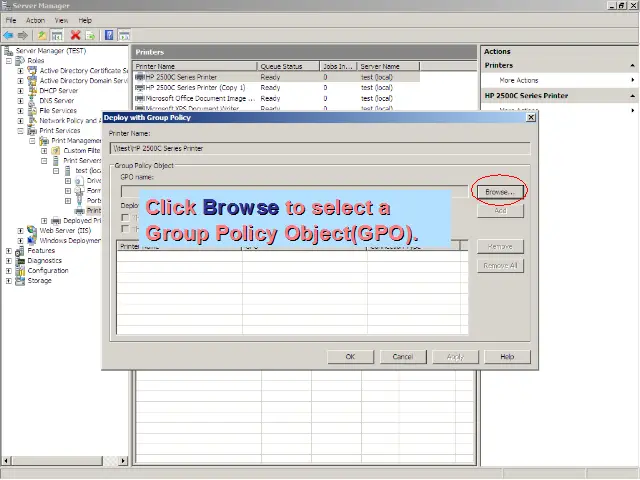The width and height of the screenshot is (640, 480).
Task: Expand the Active Directory Certificate Services node
Action: coord(20,71)
